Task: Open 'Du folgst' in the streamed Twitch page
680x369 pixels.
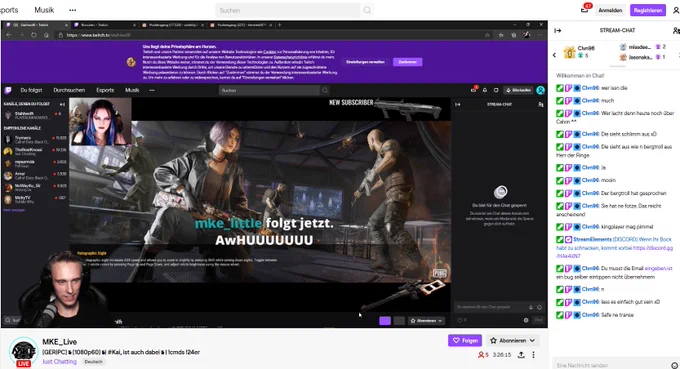Action: pyautogui.click(x=31, y=90)
